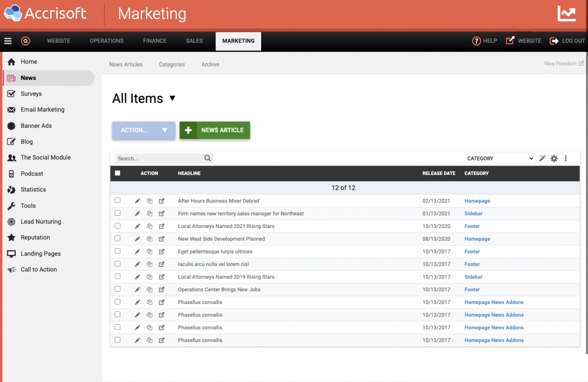Image resolution: width=588 pixels, height=382 pixels.
Task: Edit After Hours Business Mixer Debrief article
Action: 137,201
